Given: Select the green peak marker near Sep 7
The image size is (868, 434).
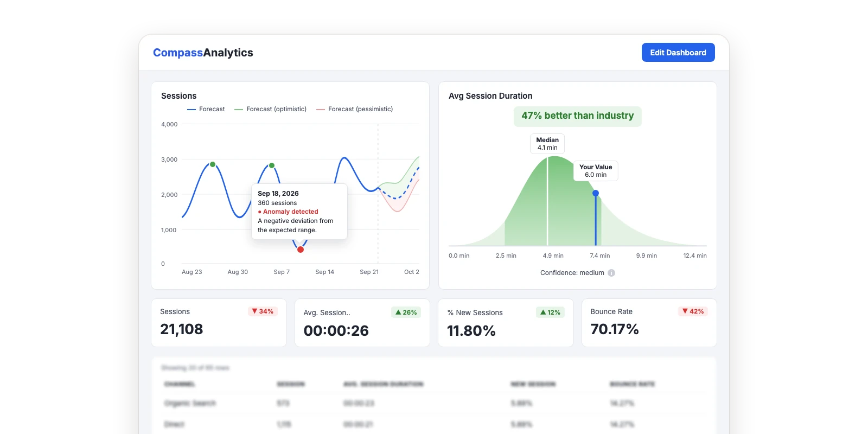Looking at the screenshot, I should [x=272, y=165].
